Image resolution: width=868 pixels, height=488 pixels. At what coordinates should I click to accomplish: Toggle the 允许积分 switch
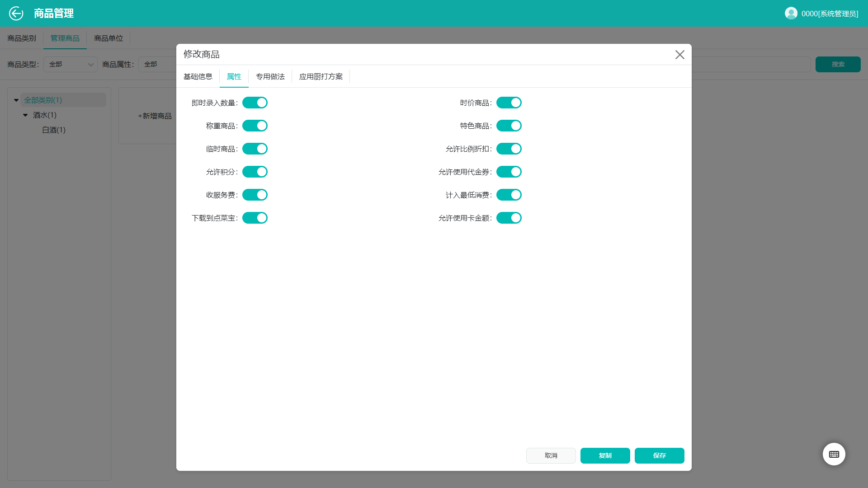255,172
